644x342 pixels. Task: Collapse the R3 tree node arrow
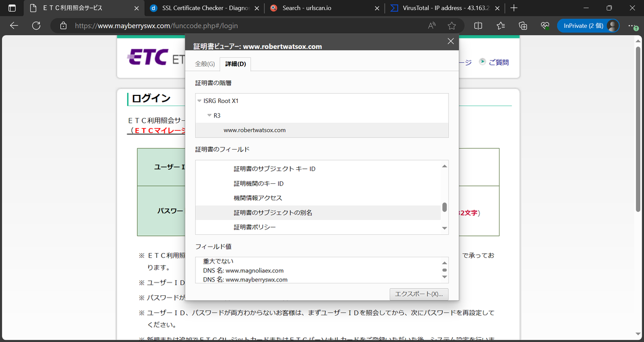[209, 115]
